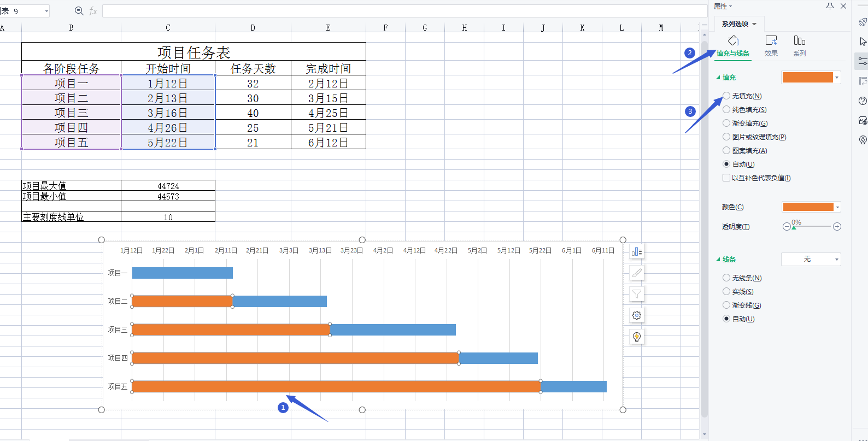868x441 pixels.
Task: Open the Fill & Line (填充与线条) tab
Action: coord(733,46)
